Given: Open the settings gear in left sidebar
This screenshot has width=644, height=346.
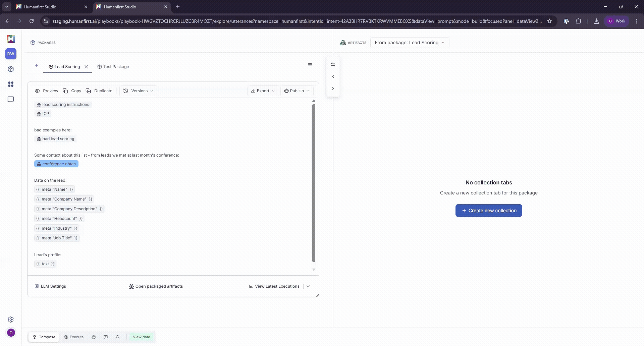Looking at the screenshot, I should coord(11,320).
